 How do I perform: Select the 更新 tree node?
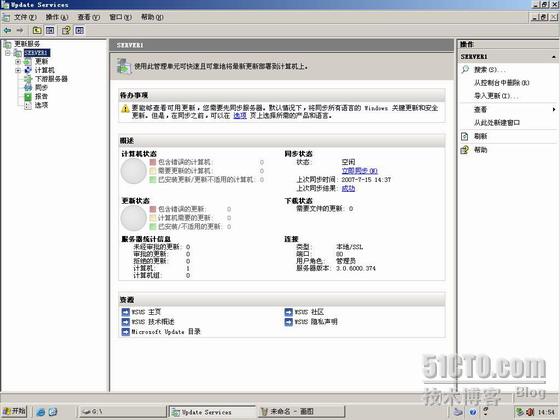[41, 61]
